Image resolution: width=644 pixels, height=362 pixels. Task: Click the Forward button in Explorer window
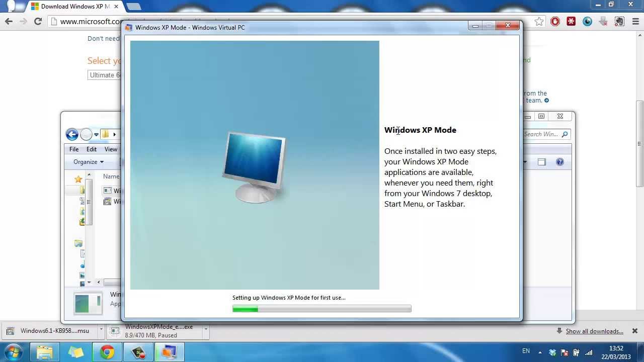click(86, 134)
